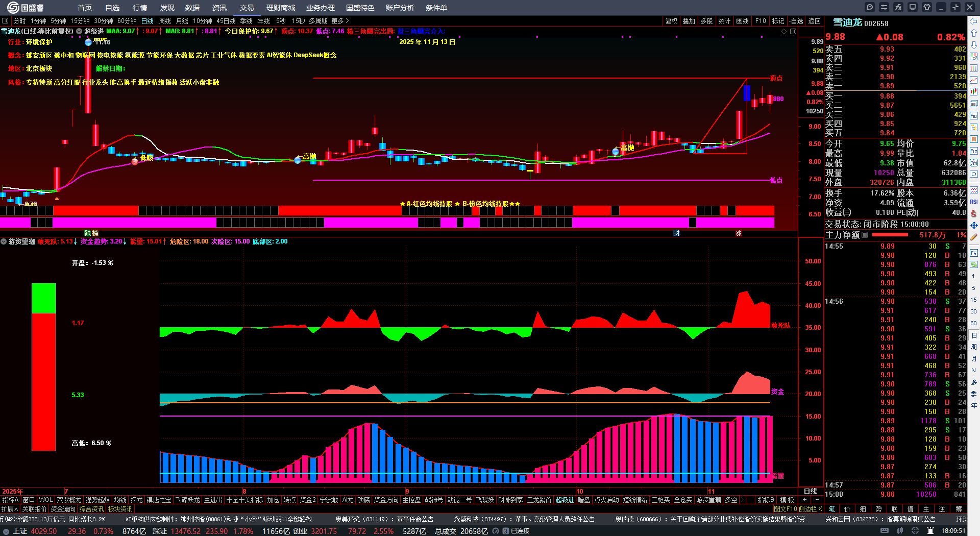
Task: Click the f(x) function icon in right sidebar
Action: click(974, 162)
